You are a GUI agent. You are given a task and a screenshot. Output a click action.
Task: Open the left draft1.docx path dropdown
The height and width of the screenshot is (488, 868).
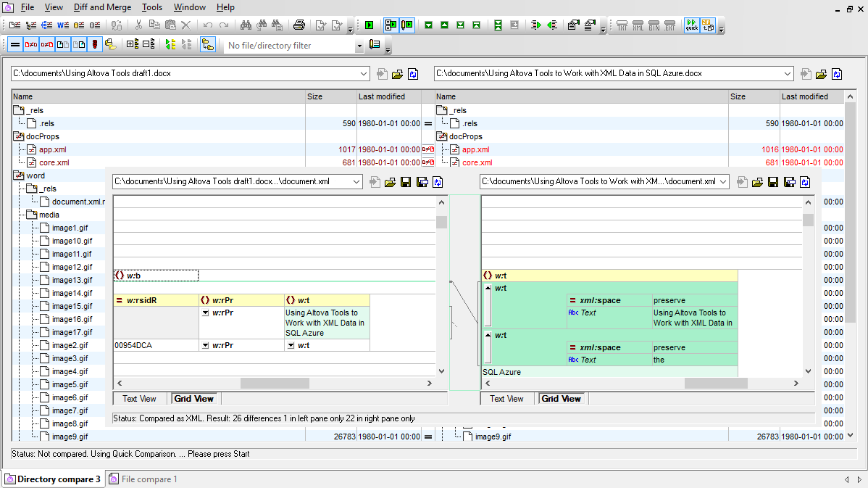363,74
